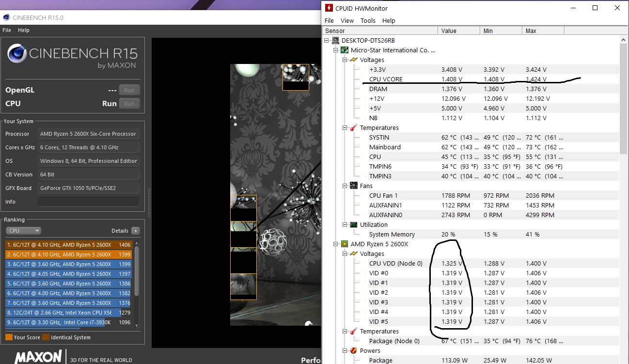Select the AUXFANIN0 fan row
The width and height of the screenshot is (629, 364).
pos(471,215)
